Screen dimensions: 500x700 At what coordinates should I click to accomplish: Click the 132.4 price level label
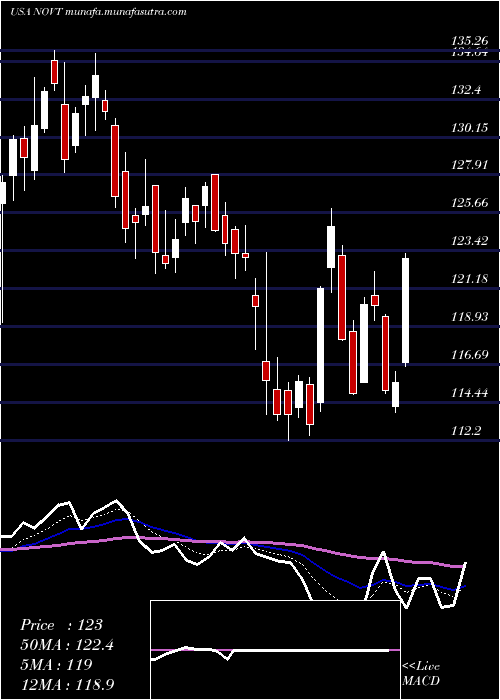pos(466,90)
